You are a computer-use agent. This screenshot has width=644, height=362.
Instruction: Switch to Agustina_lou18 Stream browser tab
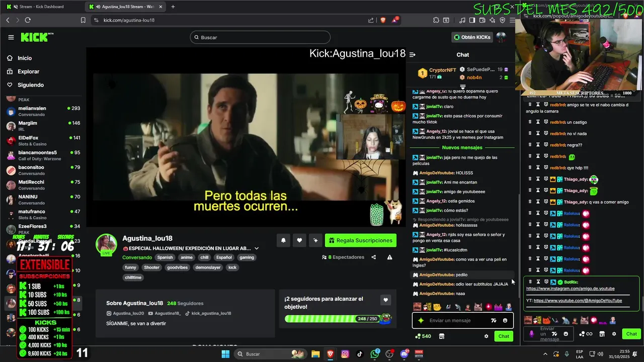click(x=125, y=7)
